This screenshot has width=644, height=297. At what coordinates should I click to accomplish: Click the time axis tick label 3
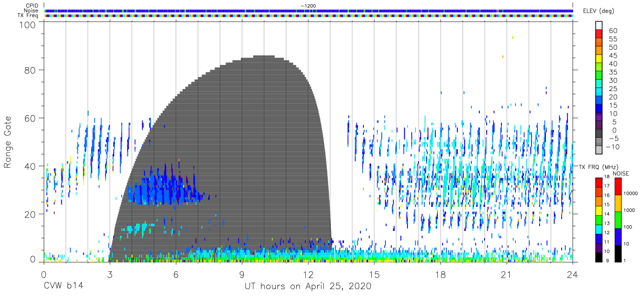pos(110,274)
